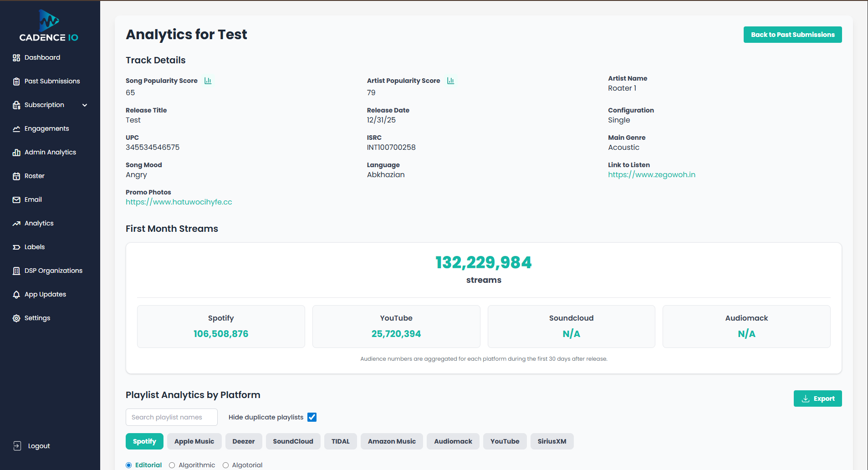868x470 pixels.
Task: Switch to the Deezer tab
Action: point(244,441)
